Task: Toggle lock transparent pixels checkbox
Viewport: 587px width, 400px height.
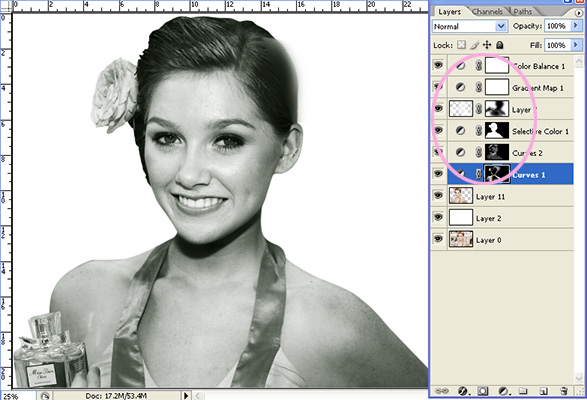Action: (x=462, y=45)
